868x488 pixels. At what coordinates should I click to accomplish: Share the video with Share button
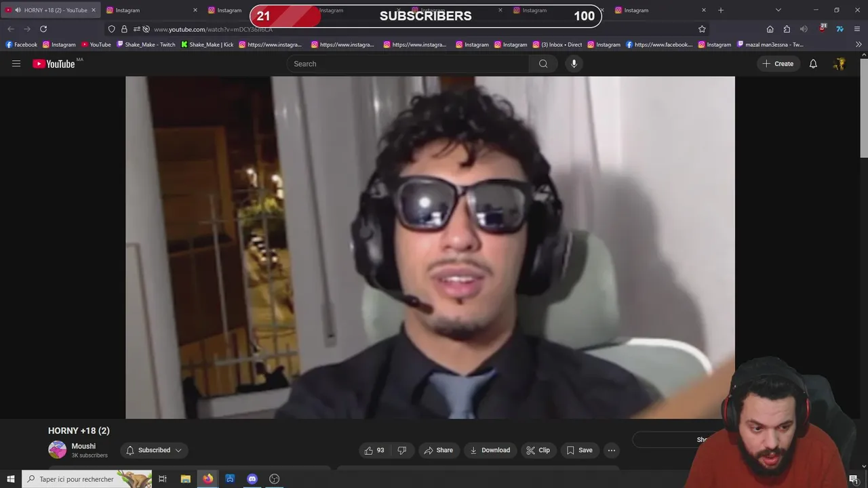(x=438, y=450)
